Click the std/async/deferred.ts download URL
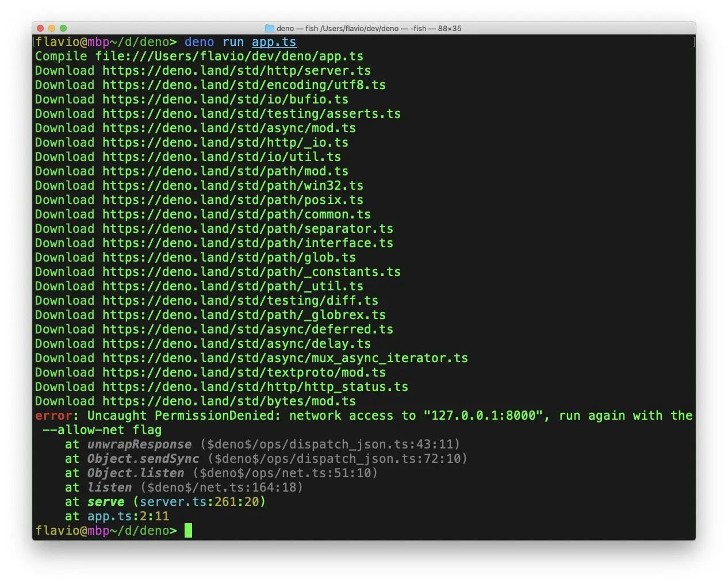This screenshot has height=583, width=728. tap(248, 329)
